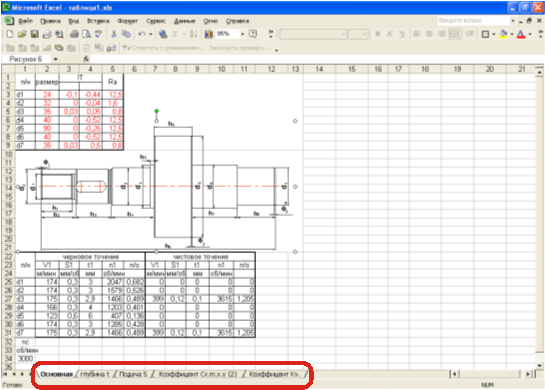
Task: Open the Формат menu
Action: click(127, 21)
